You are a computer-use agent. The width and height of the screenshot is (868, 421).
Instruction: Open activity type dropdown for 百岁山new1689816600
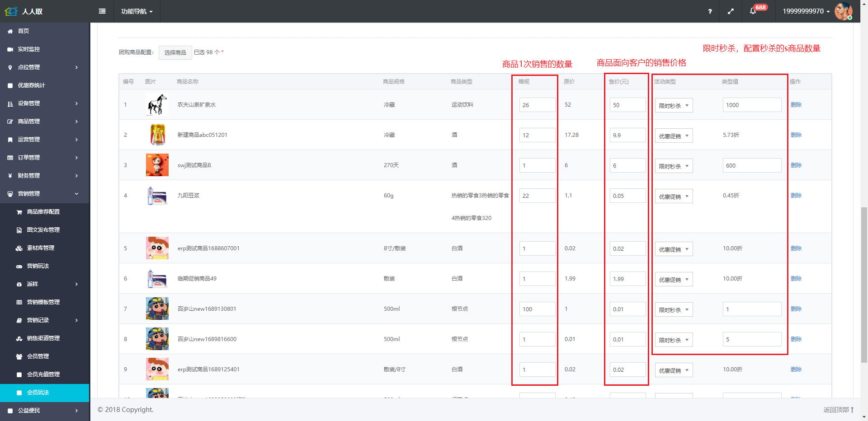click(674, 340)
